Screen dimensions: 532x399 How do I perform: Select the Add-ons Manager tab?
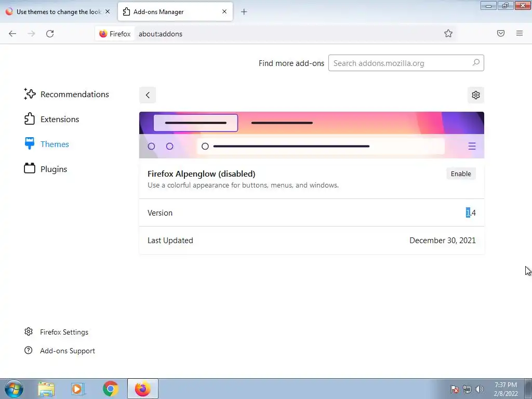pos(175,12)
